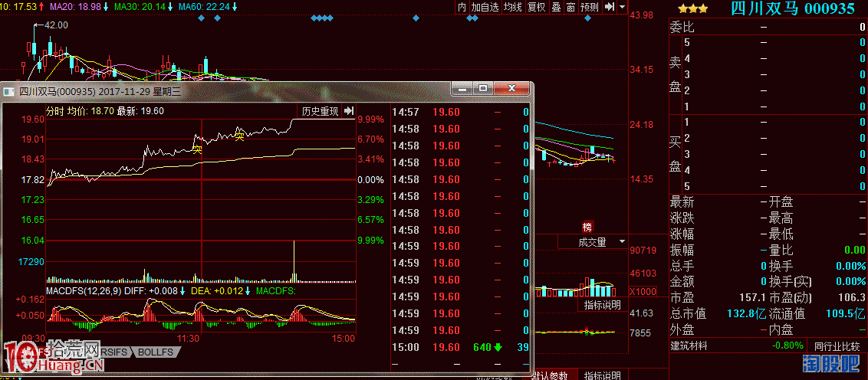Click the 卖盘 sell-side label

click(x=676, y=74)
